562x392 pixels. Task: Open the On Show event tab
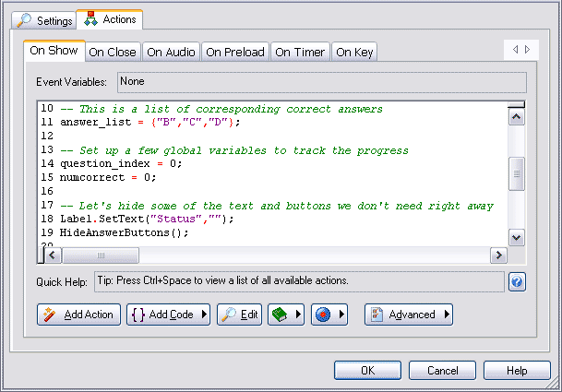tap(54, 51)
